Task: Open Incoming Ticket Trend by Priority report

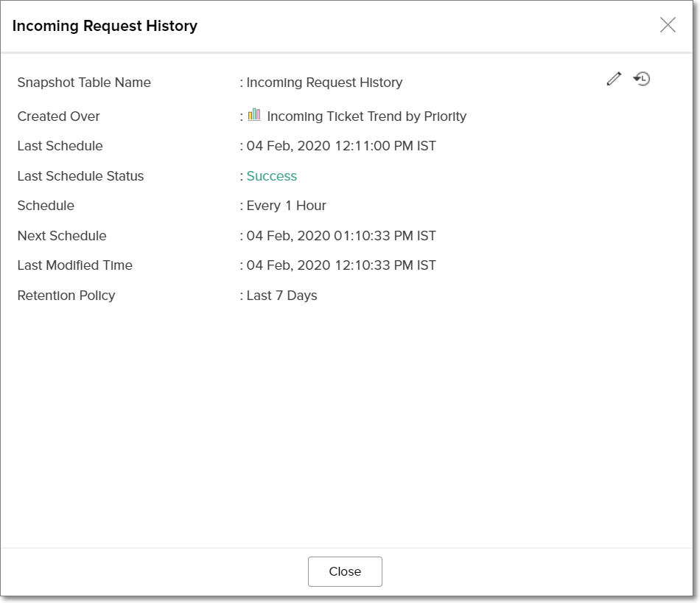Action: pyautogui.click(x=366, y=116)
